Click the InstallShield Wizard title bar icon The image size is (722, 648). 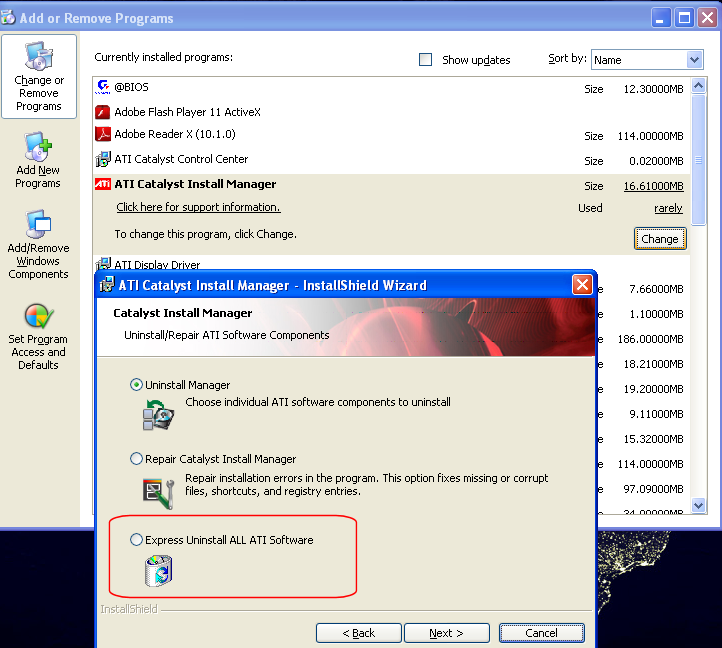(106, 285)
